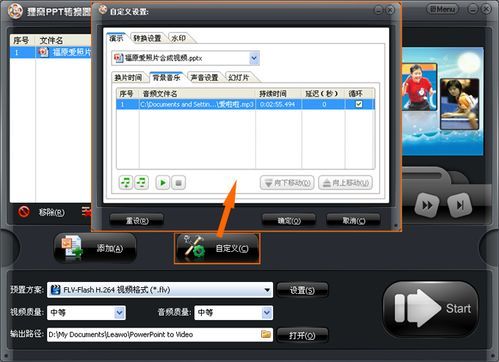Click the fast forward preview button

click(427, 205)
